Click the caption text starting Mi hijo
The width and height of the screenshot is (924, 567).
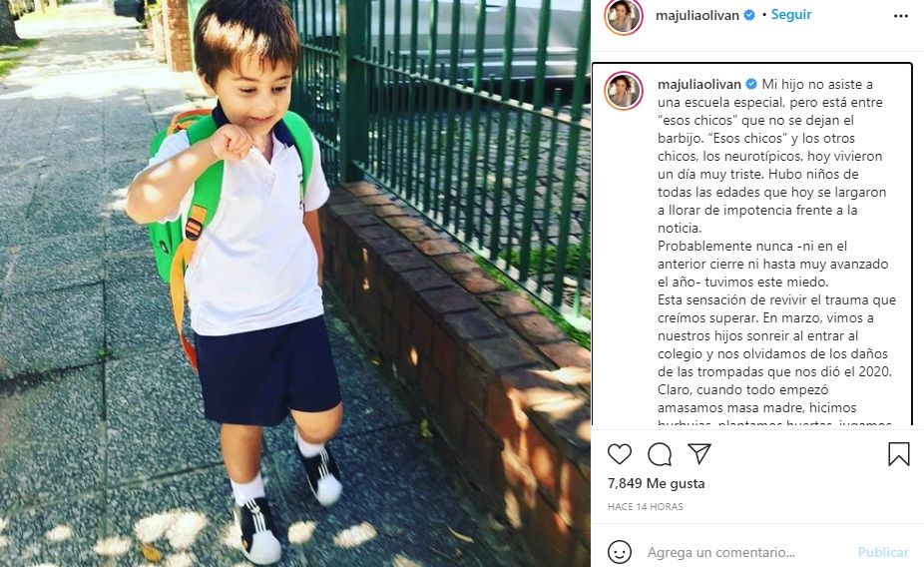click(773, 156)
